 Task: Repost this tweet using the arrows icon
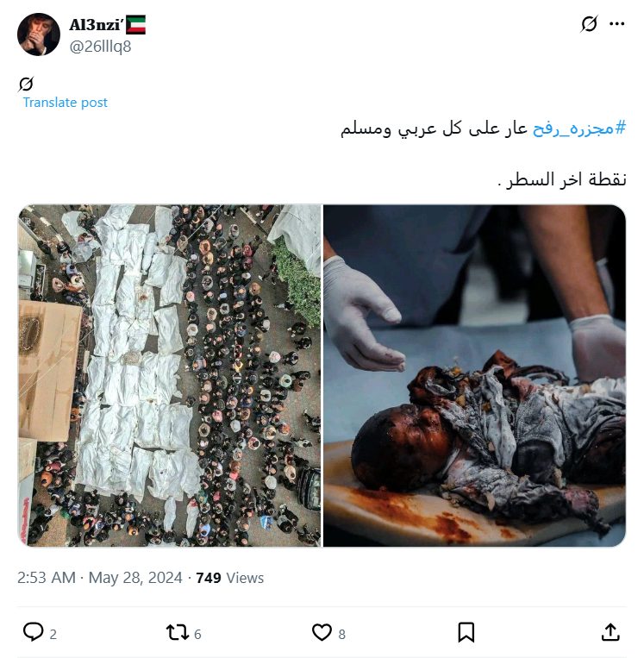point(177,632)
